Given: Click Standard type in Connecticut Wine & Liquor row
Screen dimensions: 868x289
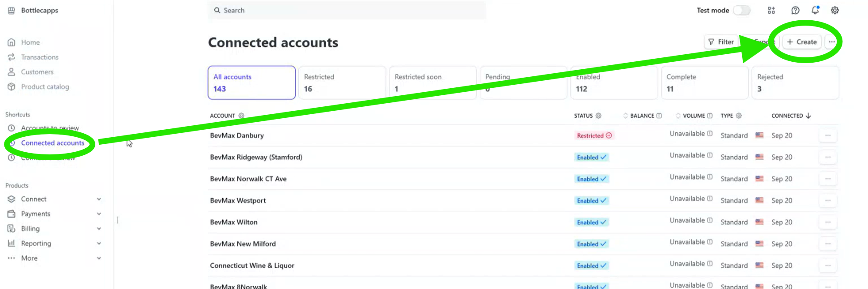Looking at the screenshot, I should pyautogui.click(x=734, y=265).
